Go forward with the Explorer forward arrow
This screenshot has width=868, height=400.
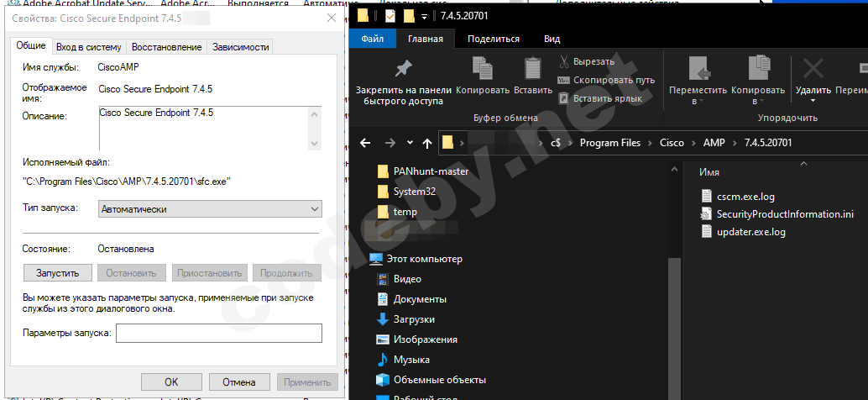pos(390,143)
